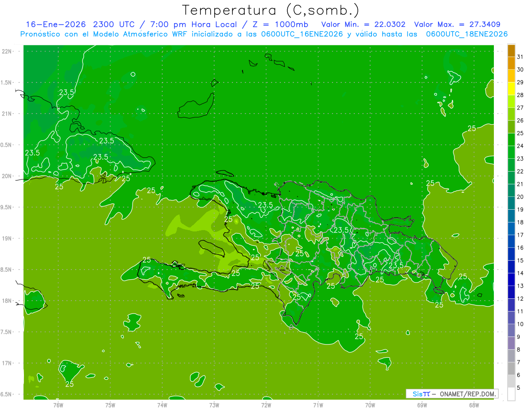
Task: Click the title "Temperatura (C,somb.)"
Action: [x=270, y=10]
